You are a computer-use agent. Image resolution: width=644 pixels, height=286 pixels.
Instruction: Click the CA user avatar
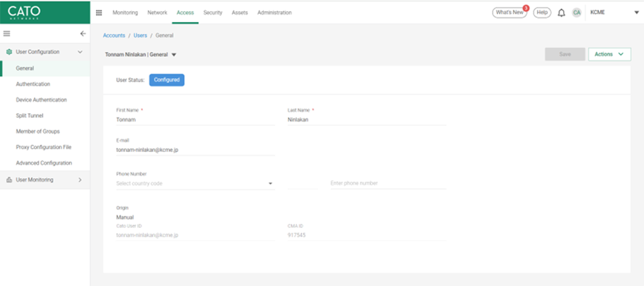point(576,13)
